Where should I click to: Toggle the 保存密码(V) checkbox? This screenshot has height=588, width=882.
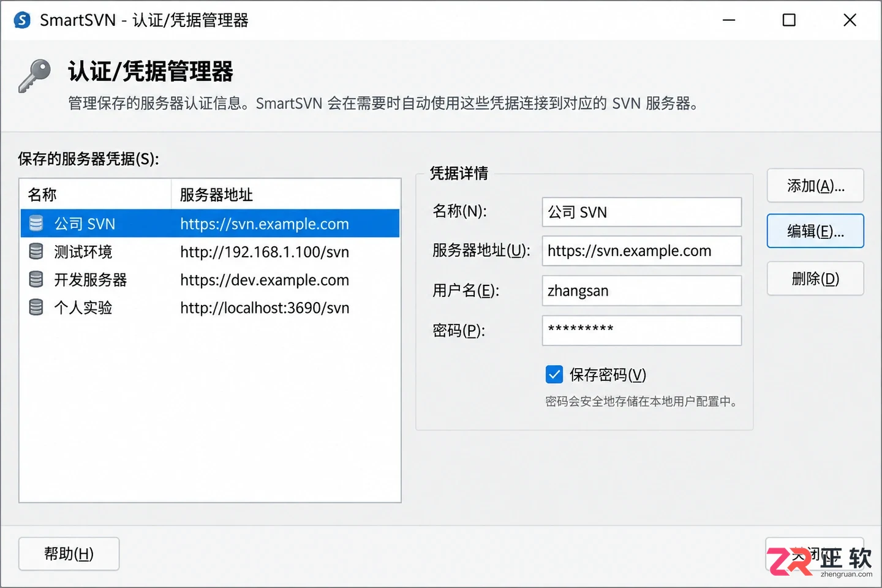click(x=554, y=374)
